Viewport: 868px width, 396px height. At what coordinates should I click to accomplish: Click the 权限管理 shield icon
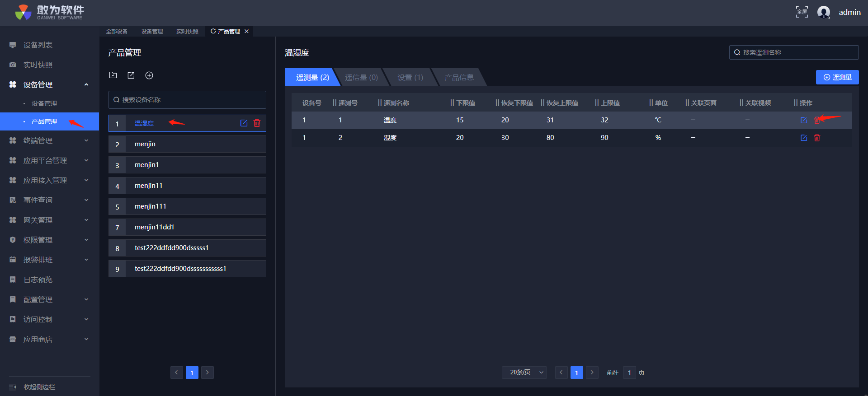(13, 240)
